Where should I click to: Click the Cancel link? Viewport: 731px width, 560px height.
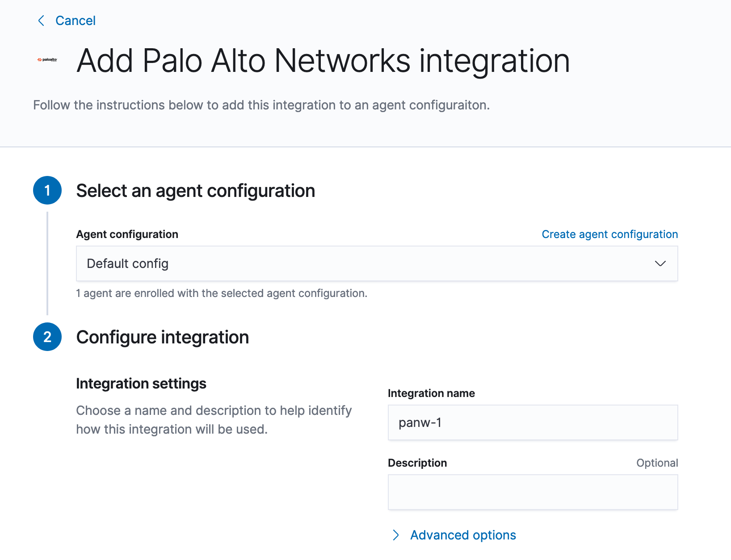coord(75,21)
